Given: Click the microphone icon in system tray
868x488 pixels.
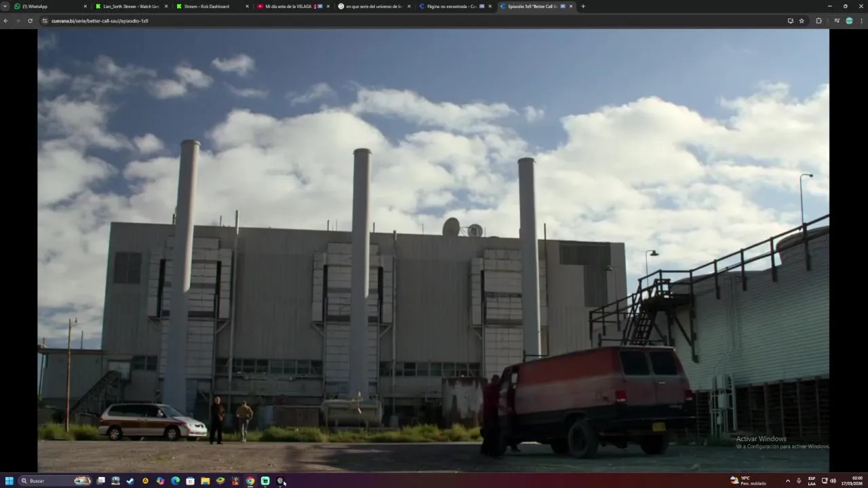Looking at the screenshot, I should pyautogui.click(x=798, y=481).
